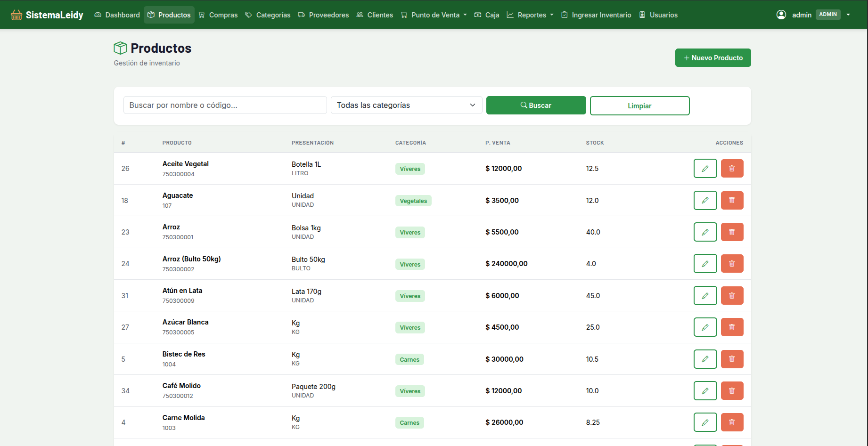The width and height of the screenshot is (868, 446).
Task: Open the Categorías section
Action: 268,15
